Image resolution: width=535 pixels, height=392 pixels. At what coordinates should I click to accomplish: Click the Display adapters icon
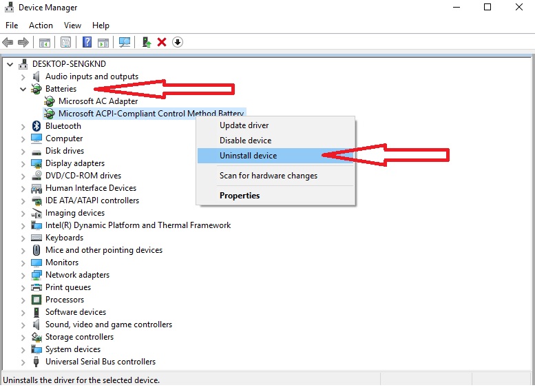click(36, 163)
